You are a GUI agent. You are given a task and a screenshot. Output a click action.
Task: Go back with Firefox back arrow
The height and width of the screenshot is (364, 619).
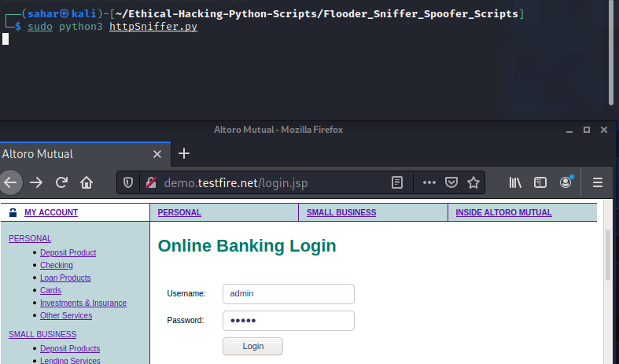pos(11,182)
